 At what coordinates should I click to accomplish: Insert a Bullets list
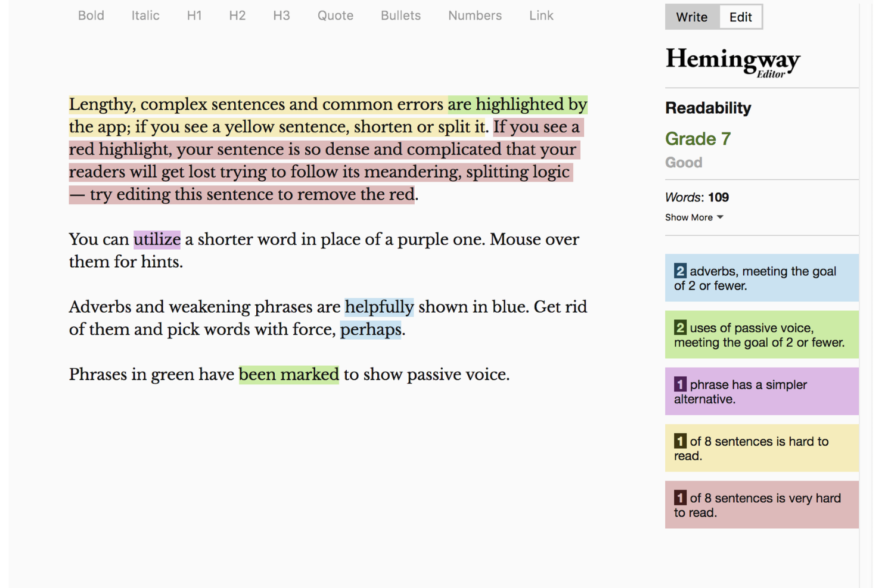[400, 15]
